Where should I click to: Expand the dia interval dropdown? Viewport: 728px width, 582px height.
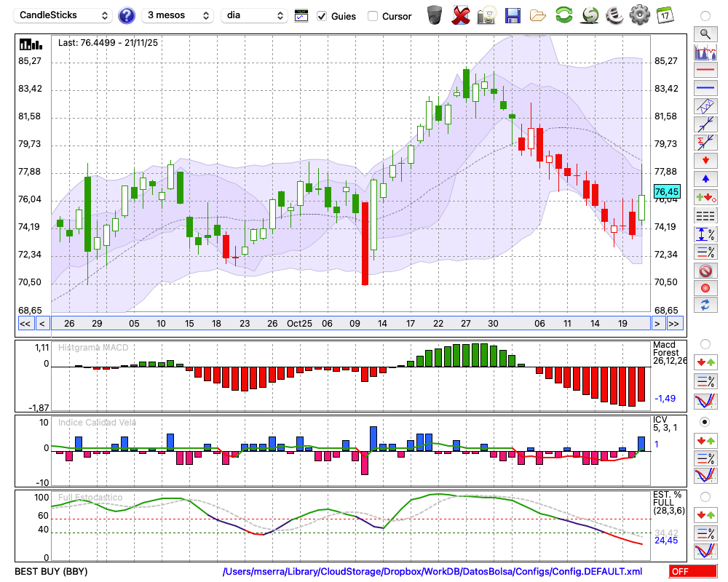(255, 15)
